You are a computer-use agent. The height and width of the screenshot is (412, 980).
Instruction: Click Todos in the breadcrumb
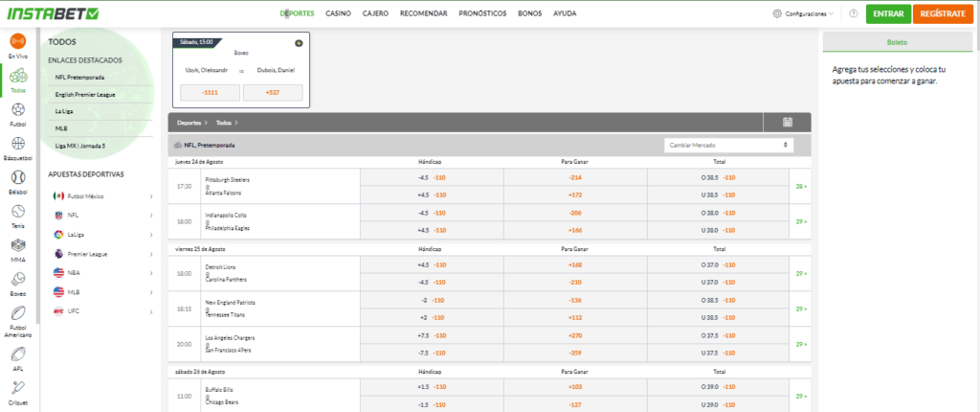tap(224, 123)
